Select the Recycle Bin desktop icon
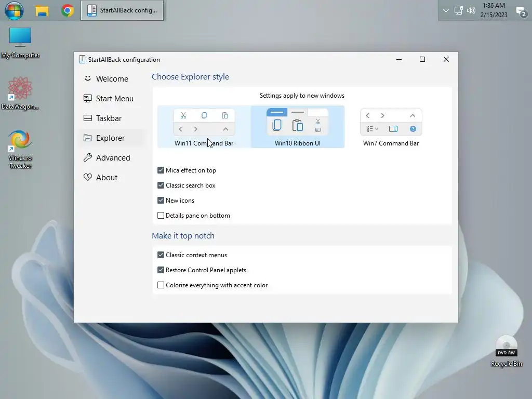532x399 pixels. (506, 351)
